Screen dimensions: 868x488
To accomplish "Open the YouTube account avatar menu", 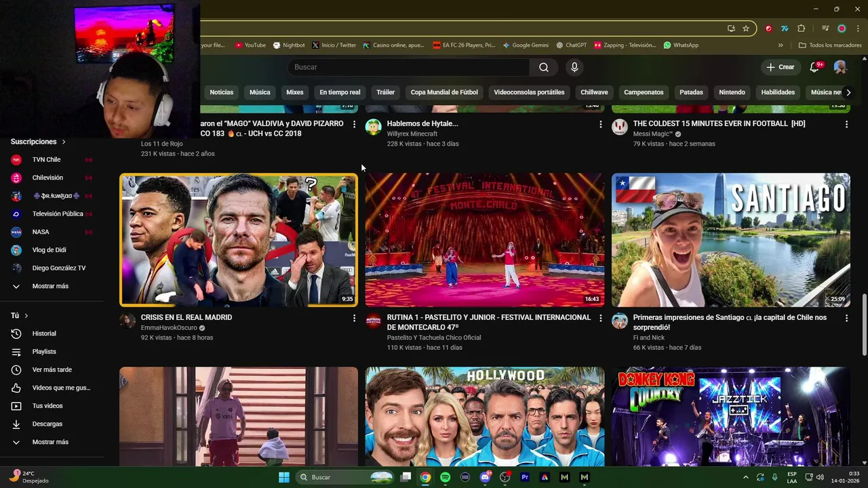I will click(x=840, y=67).
